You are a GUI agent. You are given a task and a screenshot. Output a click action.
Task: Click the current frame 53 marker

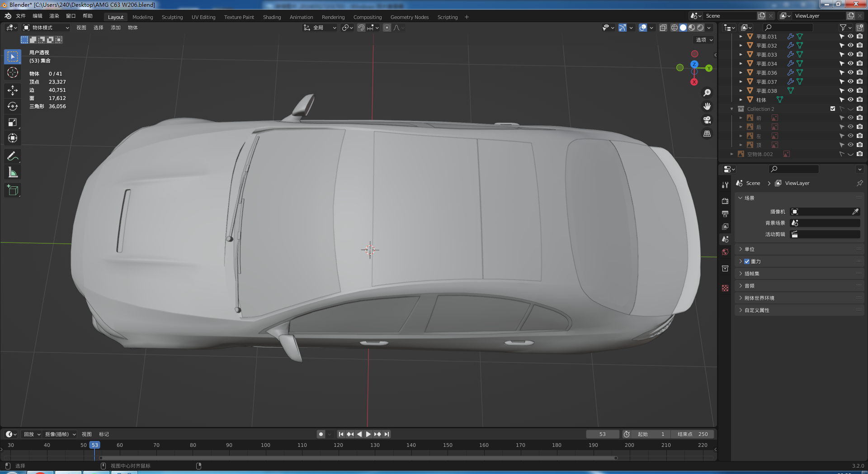pos(94,445)
